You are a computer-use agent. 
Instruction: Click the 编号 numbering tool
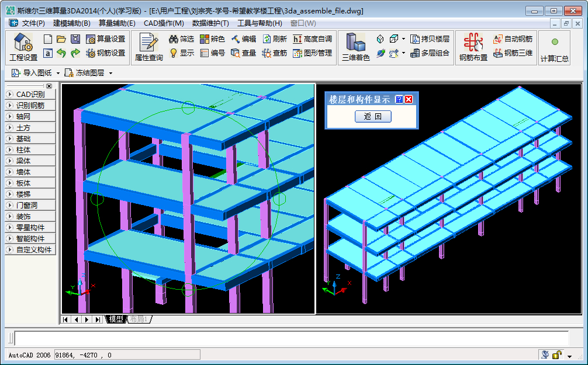[x=212, y=53]
